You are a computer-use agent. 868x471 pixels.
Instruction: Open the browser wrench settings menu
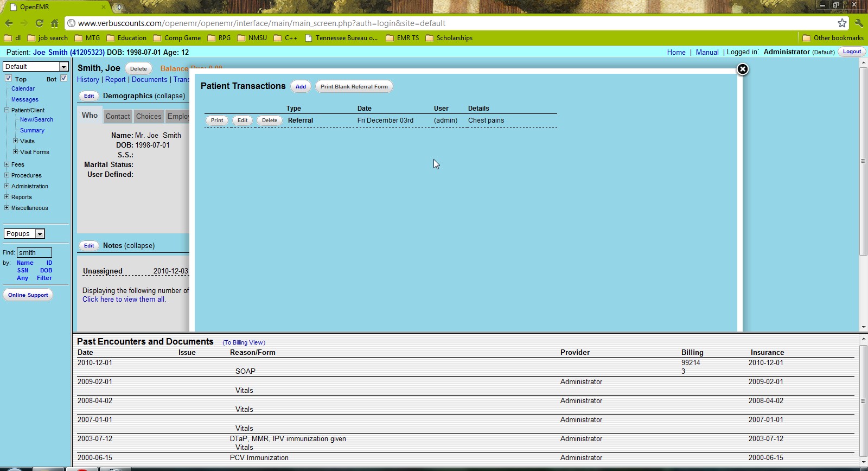pyautogui.click(x=858, y=23)
